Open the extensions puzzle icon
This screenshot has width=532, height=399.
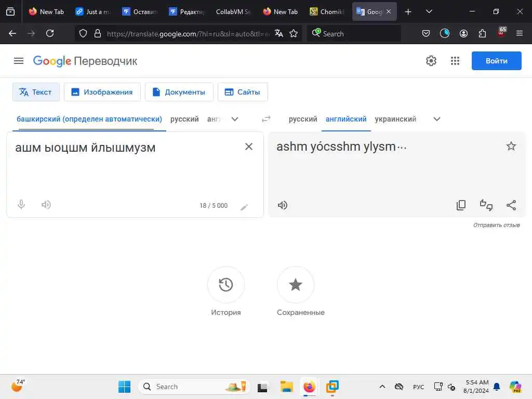pyautogui.click(x=482, y=33)
